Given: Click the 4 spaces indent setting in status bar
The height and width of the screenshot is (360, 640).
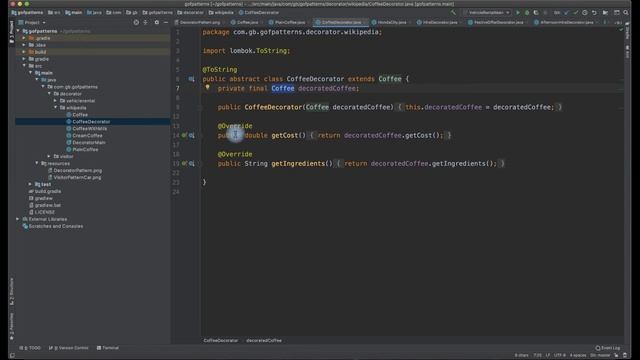Looking at the screenshot, I should tap(578, 356).
